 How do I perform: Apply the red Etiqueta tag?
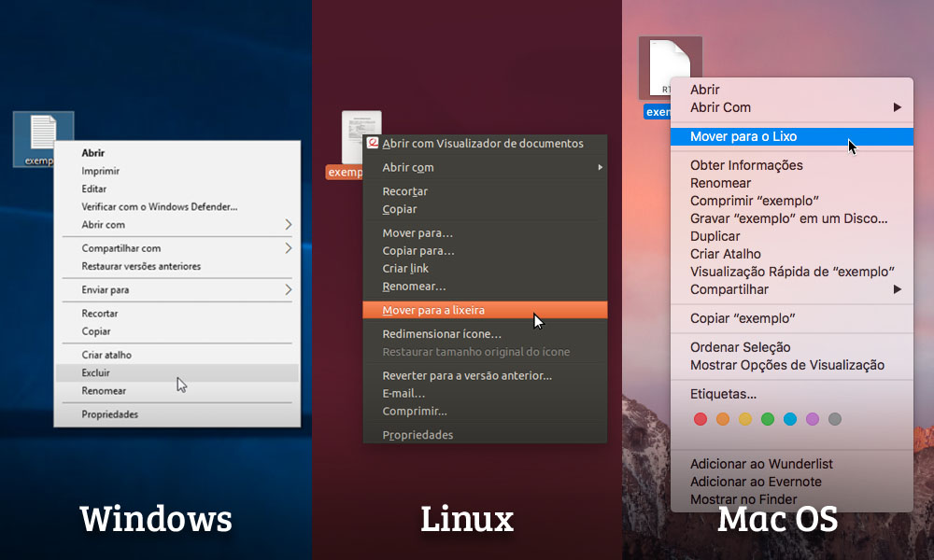700,419
